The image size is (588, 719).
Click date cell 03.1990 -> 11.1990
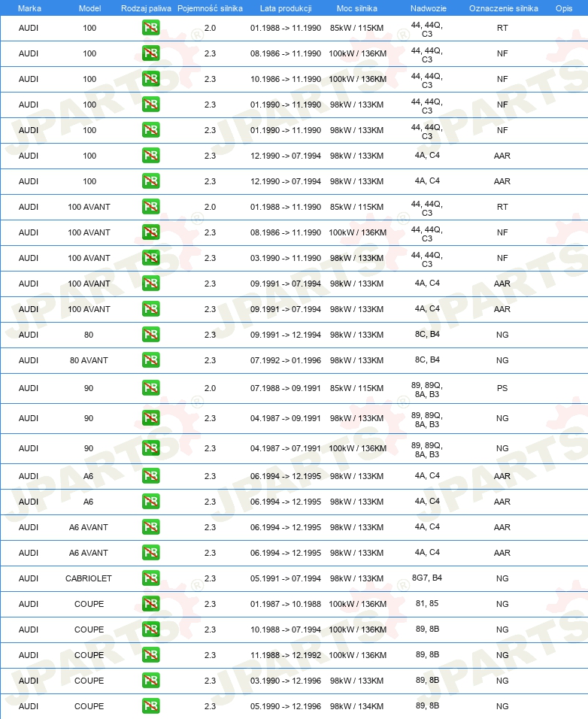click(x=286, y=258)
